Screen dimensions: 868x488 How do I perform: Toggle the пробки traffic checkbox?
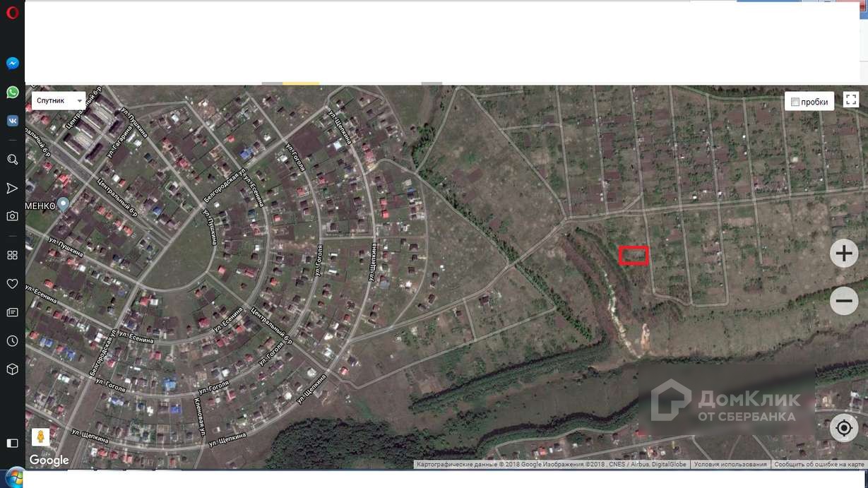(795, 102)
